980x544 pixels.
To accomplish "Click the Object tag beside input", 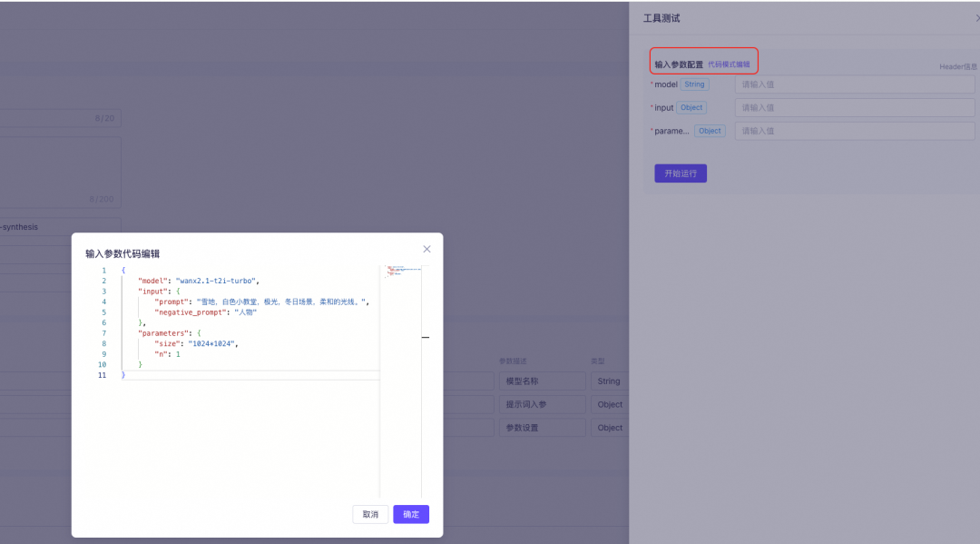I will 691,107.
